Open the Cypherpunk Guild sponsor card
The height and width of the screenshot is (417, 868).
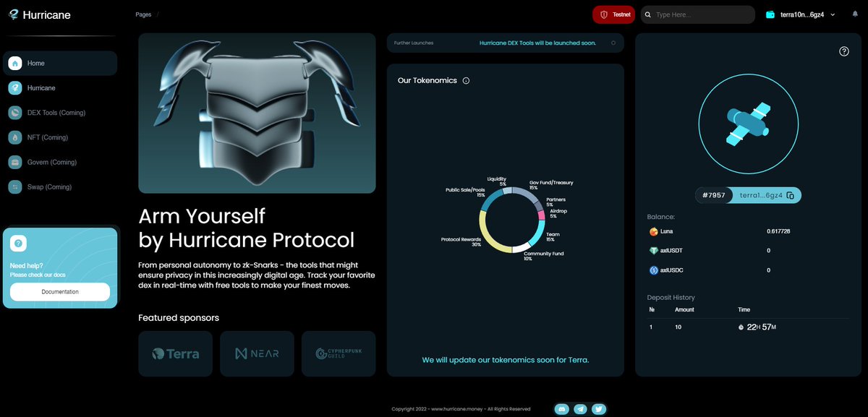coord(339,353)
